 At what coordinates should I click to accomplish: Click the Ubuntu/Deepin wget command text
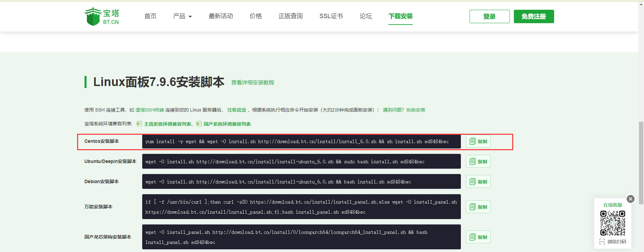[285, 162]
